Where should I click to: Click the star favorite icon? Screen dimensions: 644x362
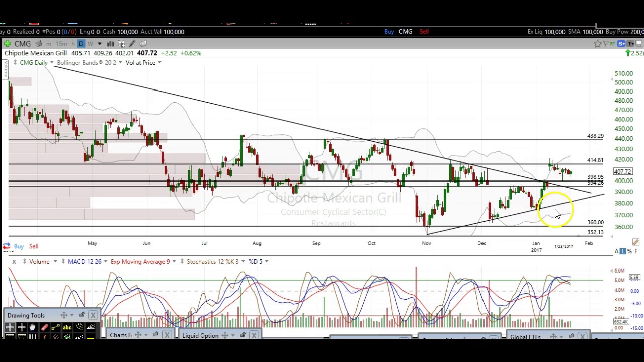598,44
